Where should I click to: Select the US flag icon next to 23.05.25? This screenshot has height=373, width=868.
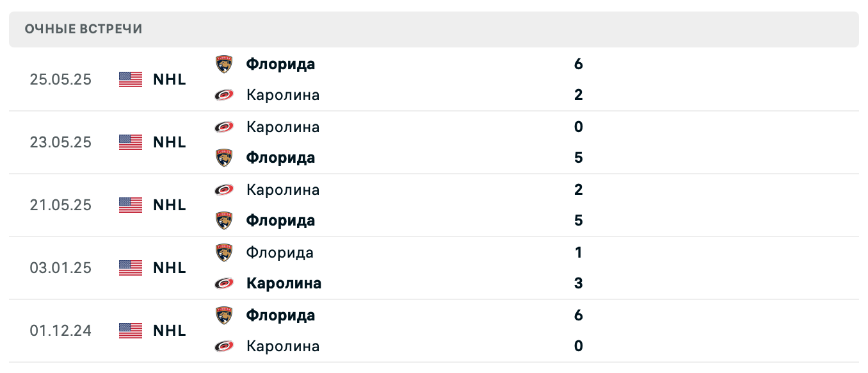[130, 142]
